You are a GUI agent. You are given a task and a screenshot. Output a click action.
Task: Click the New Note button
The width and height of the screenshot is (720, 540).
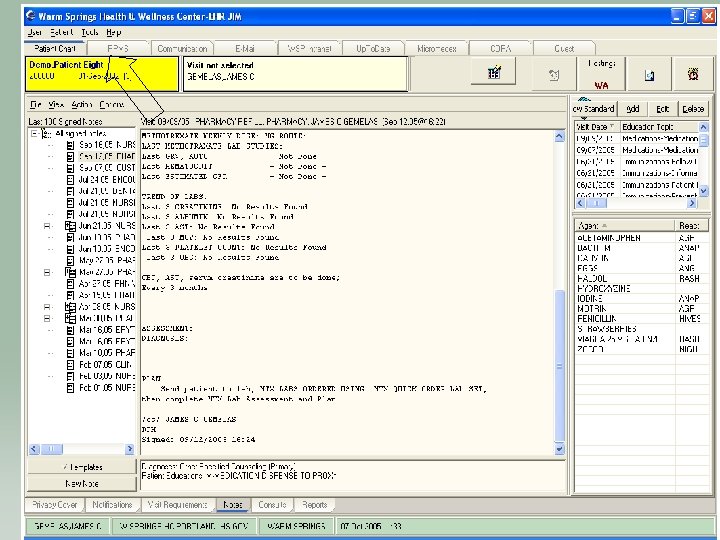81,483
